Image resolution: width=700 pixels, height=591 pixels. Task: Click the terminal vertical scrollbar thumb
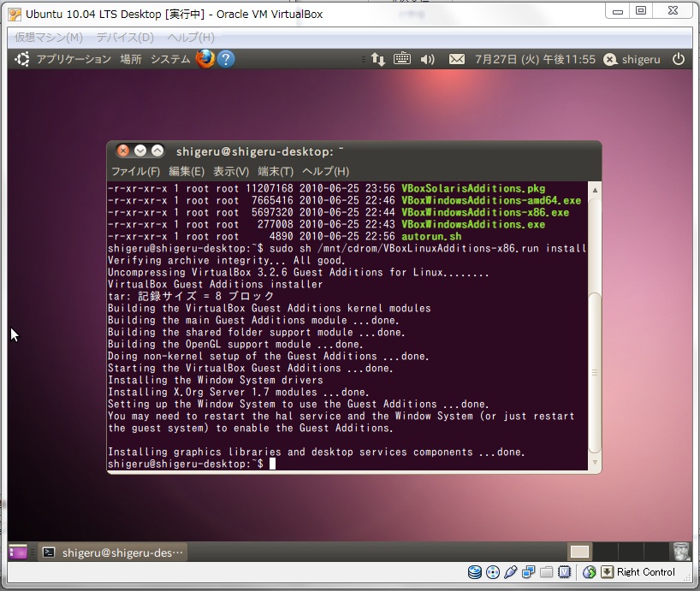click(595, 372)
